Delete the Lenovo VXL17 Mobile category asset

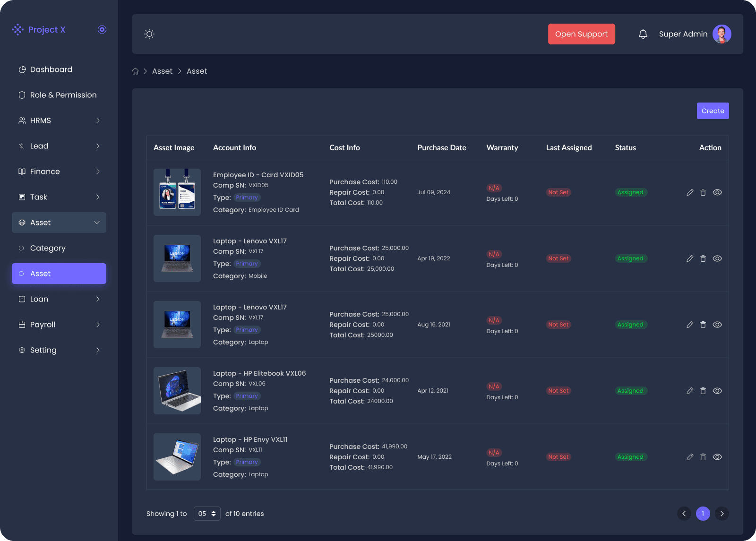tap(703, 258)
